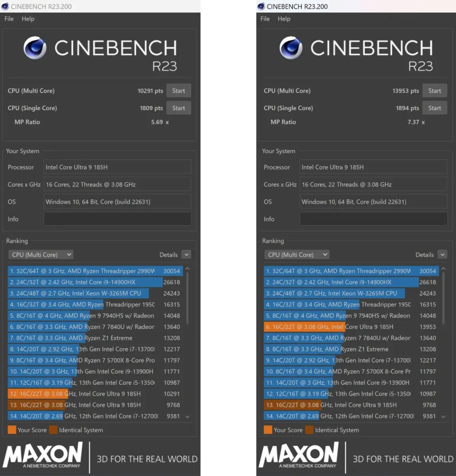The width and height of the screenshot is (456, 476).
Task: Click the Processor field in the left window
Action: [x=117, y=167]
